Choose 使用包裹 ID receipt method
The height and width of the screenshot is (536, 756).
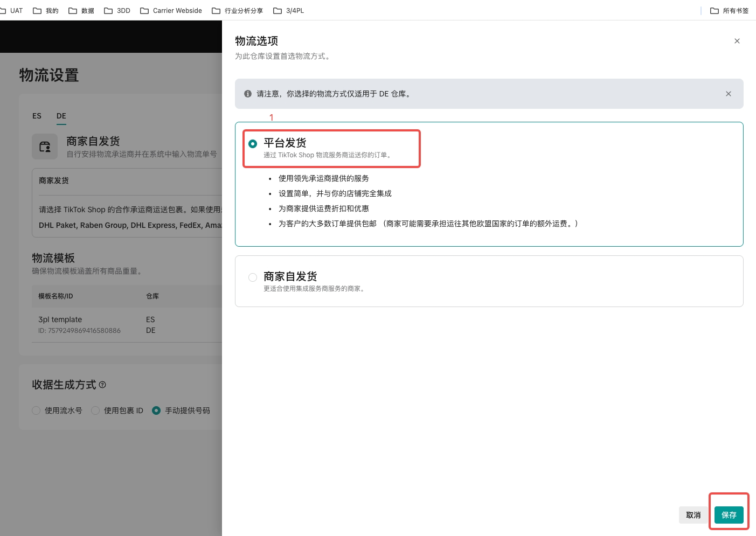[x=95, y=410]
